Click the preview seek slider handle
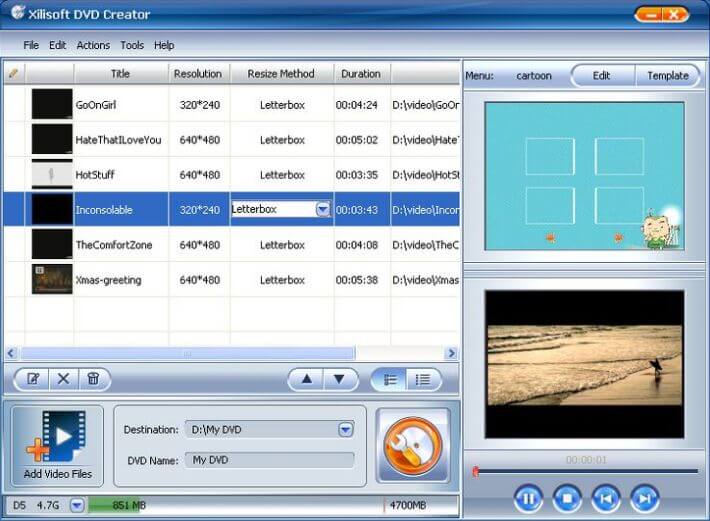Screen dimensions: 710x521 coord(475,472)
